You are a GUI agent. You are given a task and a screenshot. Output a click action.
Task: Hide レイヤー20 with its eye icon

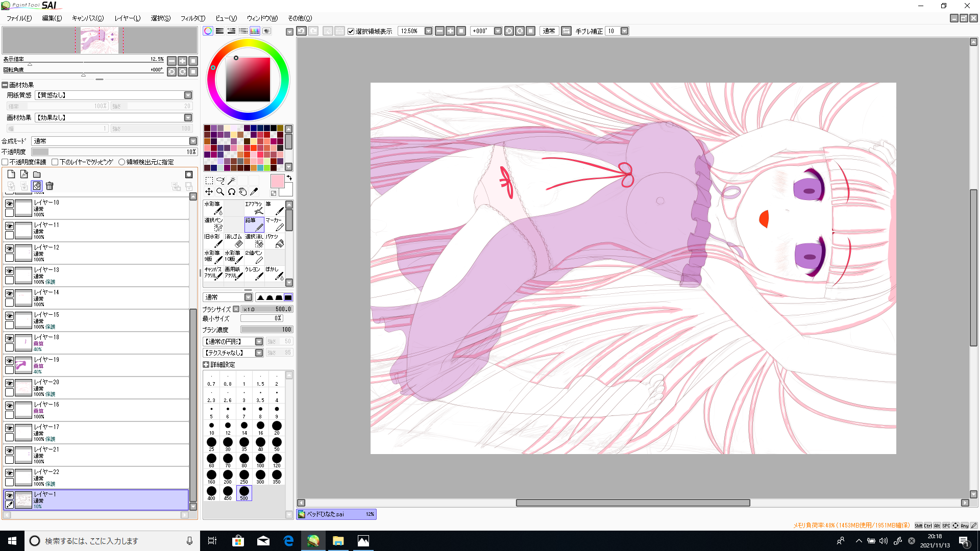click(x=9, y=383)
